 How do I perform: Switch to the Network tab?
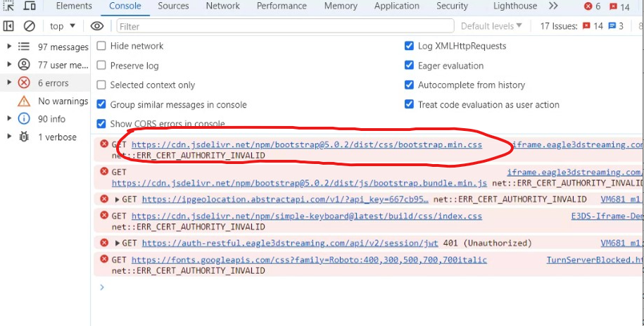click(222, 6)
